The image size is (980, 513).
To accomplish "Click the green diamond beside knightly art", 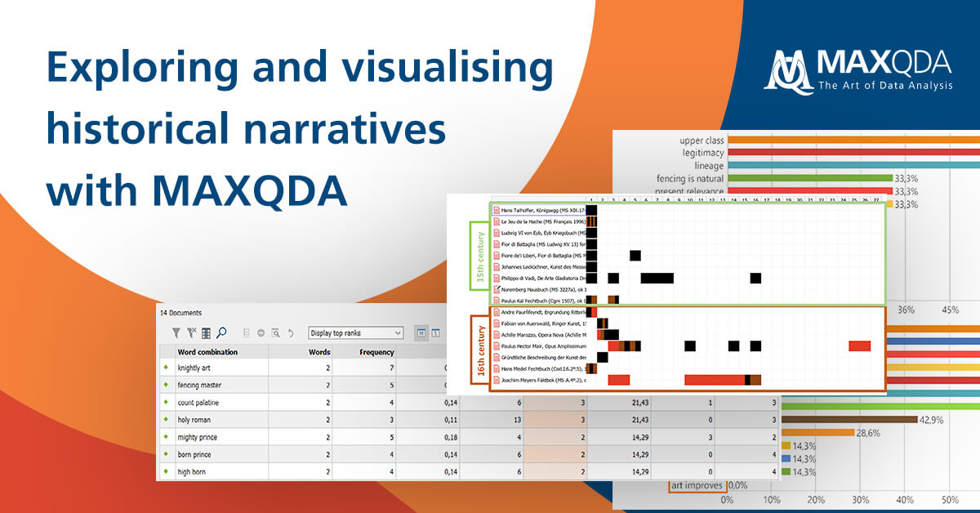I will point(166,368).
